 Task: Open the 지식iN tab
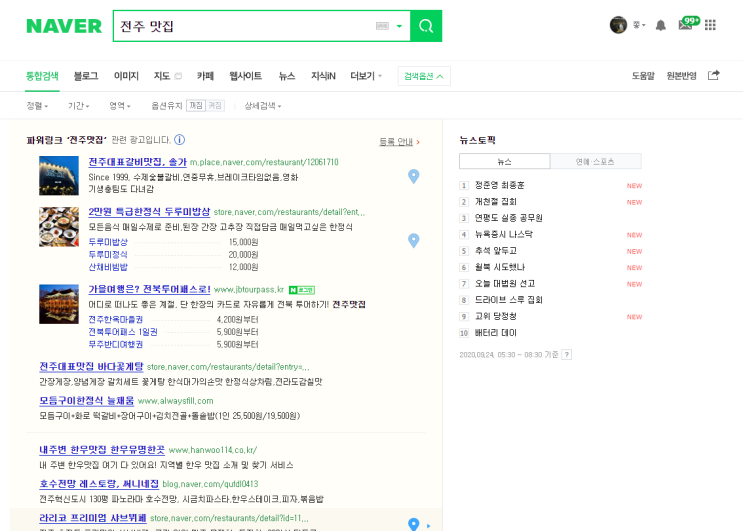323,76
